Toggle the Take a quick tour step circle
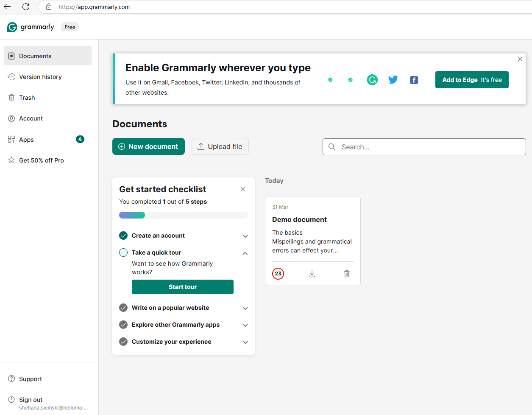 click(x=123, y=252)
